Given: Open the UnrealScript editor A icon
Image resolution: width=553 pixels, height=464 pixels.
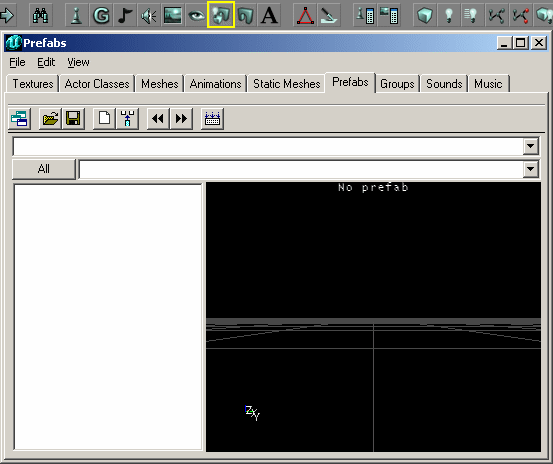Looking at the screenshot, I should click(269, 15).
